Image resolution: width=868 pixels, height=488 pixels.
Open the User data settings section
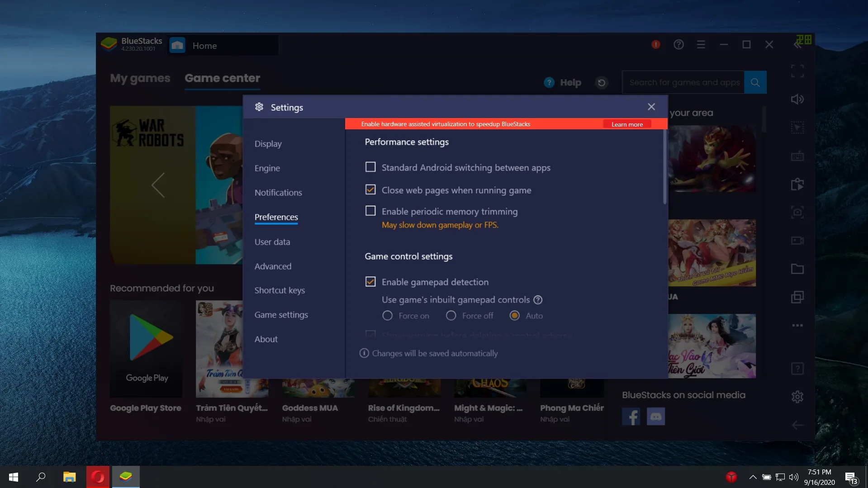click(272, 242)
